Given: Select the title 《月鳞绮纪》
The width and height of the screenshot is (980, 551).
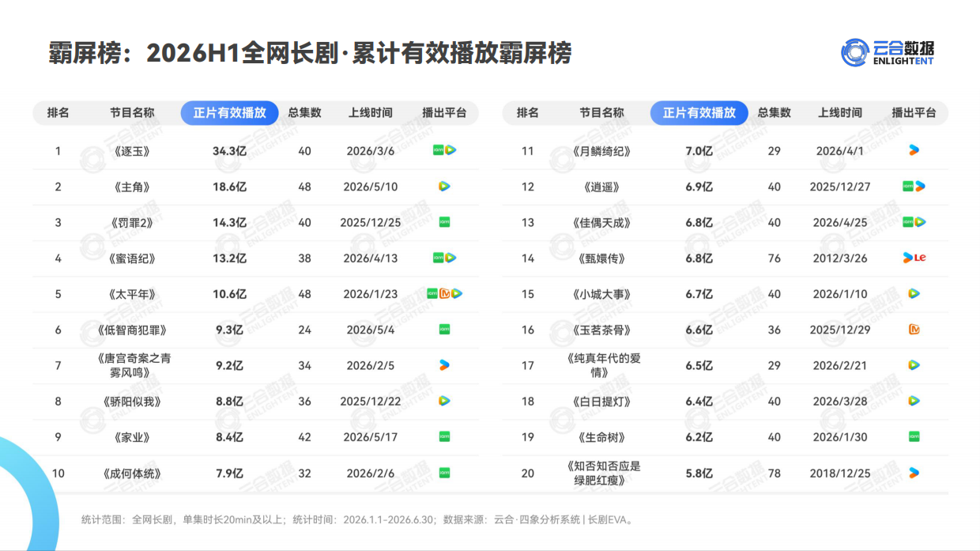Looking at the screenshot, I should click(x=601, y=151).
